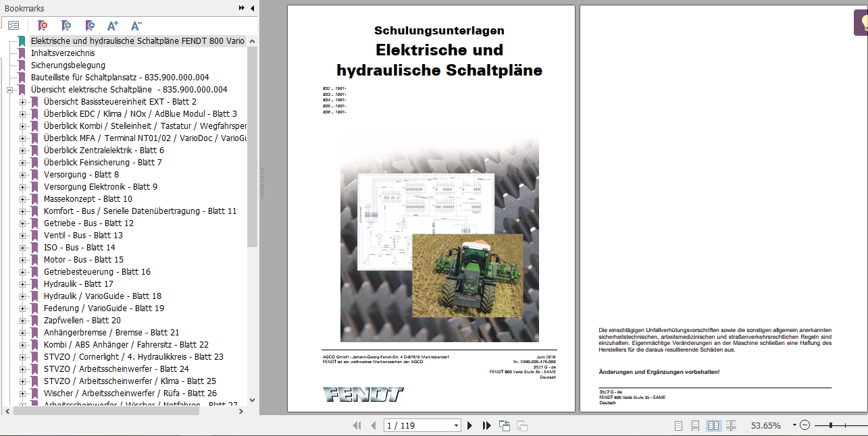Viewport: 868px width, 436px height.
Task: Open Getriebesteuerung - Blatt 16 bookmark
Action: 97,272
